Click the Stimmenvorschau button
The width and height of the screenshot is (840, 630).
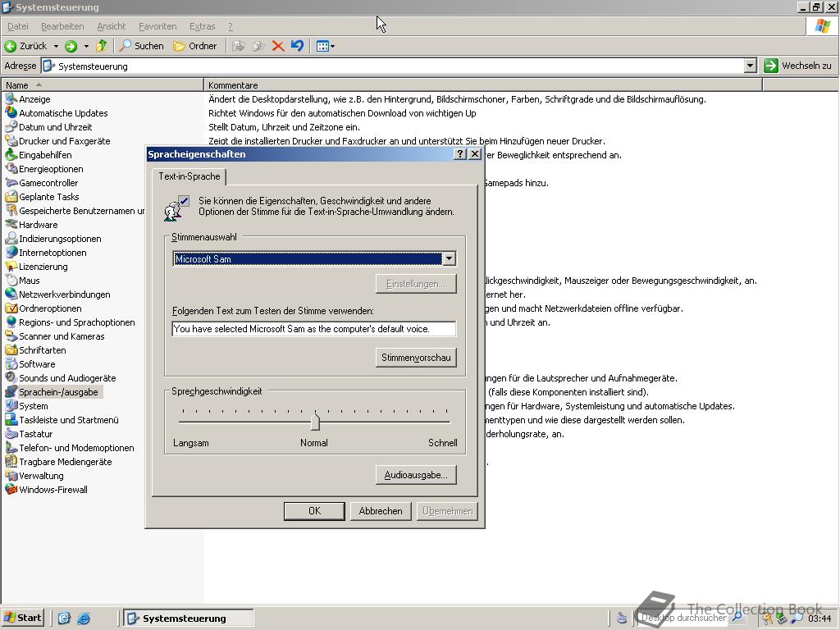(x=416, y=358)
